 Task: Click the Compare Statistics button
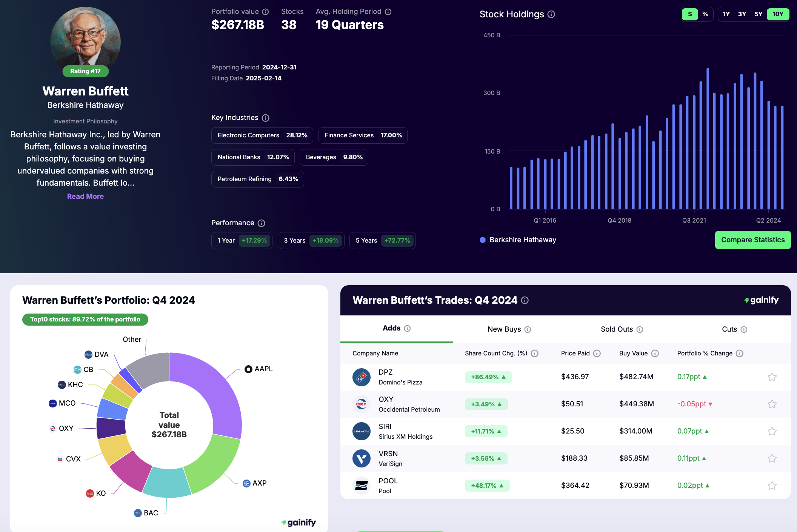coord(753,240)
